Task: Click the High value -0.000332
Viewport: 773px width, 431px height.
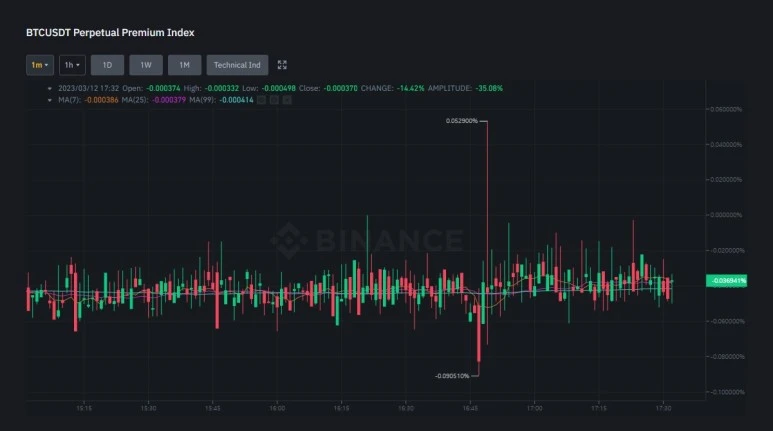Action: (x=222, y=88)
